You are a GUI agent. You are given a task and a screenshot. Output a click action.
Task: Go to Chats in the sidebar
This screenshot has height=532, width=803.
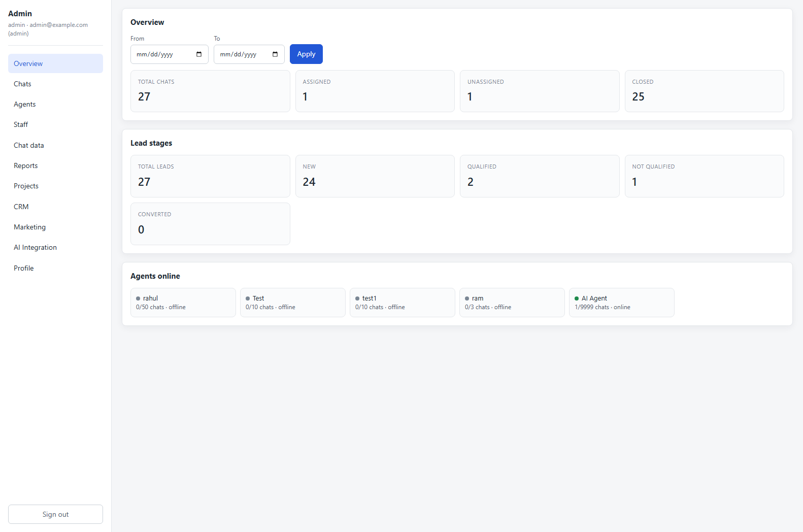(55, 84)
